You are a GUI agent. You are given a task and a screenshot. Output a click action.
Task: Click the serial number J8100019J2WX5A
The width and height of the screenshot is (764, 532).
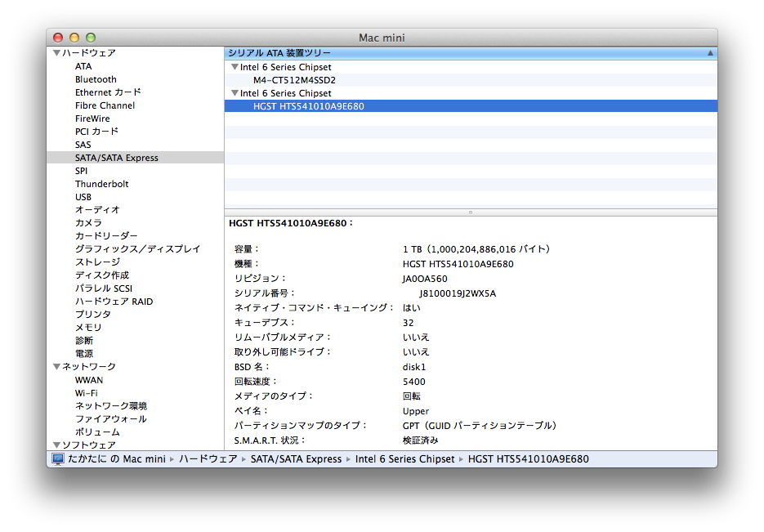(458, 293)
